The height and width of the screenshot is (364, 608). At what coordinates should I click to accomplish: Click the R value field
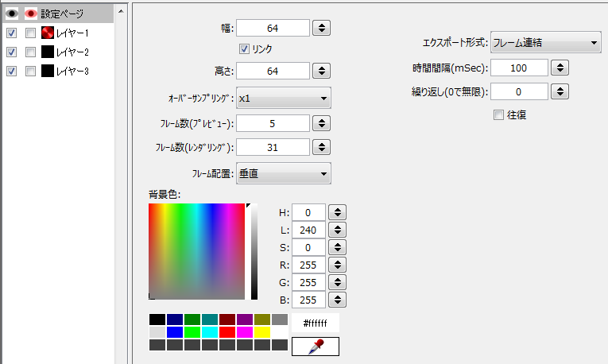[308, 265]
